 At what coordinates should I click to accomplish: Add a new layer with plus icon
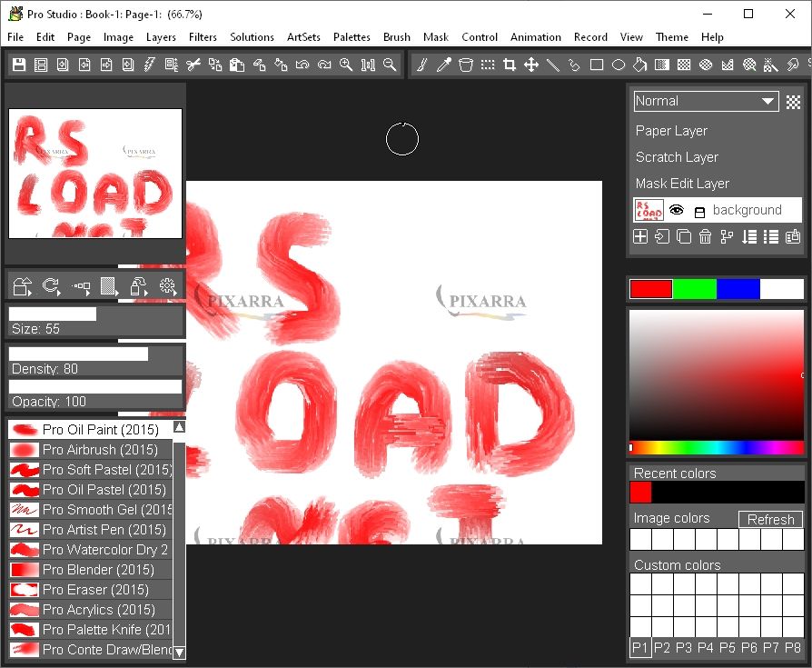click(x=640, y=237)
